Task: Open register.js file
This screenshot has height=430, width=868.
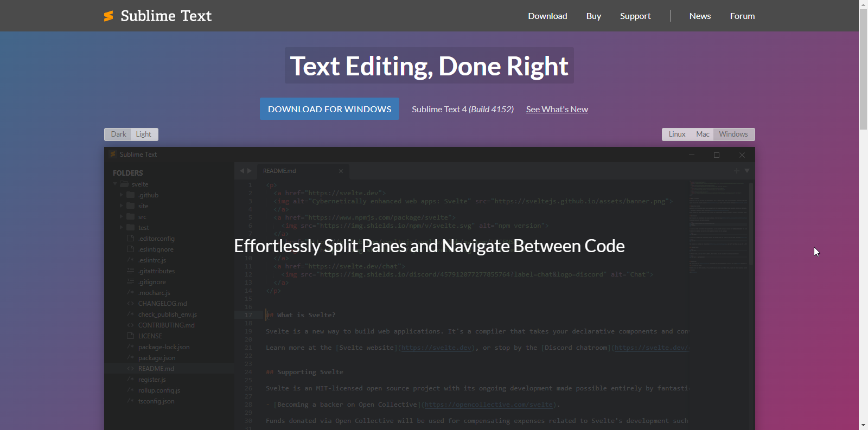Action: [x=152, y=380]
